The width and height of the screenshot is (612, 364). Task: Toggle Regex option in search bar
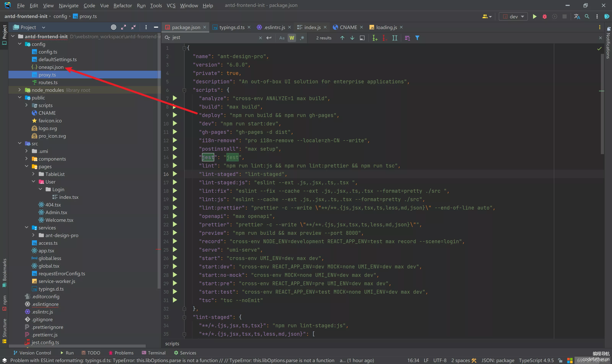(302, 38)
